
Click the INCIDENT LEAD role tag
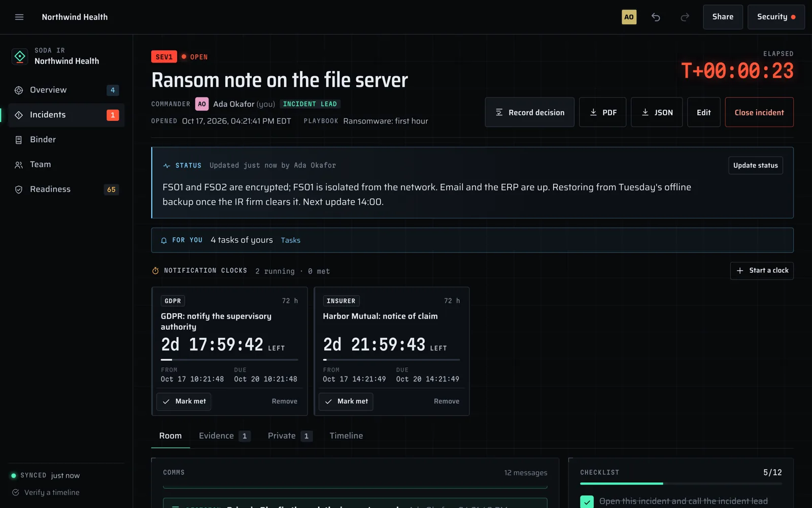pyautogui.click(x=310, y=104)
